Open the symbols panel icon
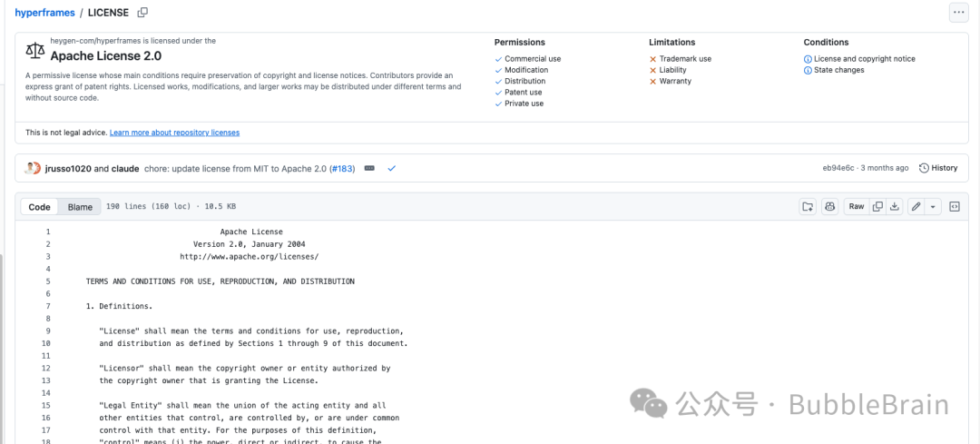This screenshot has height=444, width=980. coord(955,206)
